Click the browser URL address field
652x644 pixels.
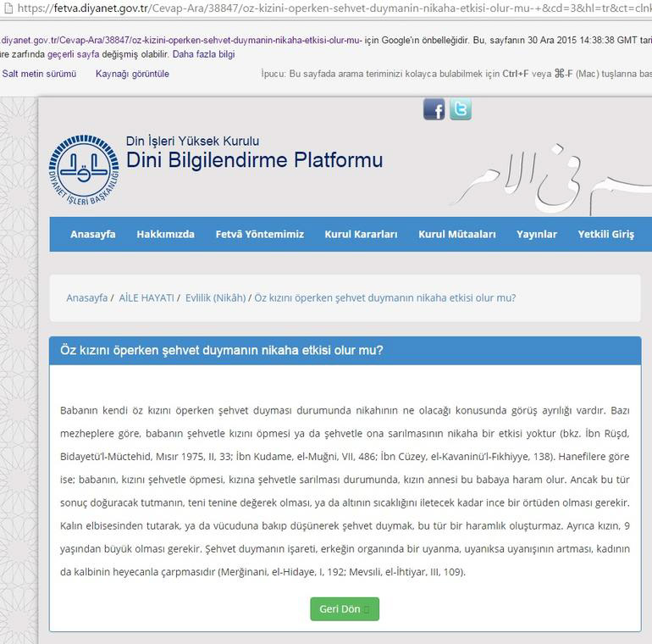(x=333, y=8)
